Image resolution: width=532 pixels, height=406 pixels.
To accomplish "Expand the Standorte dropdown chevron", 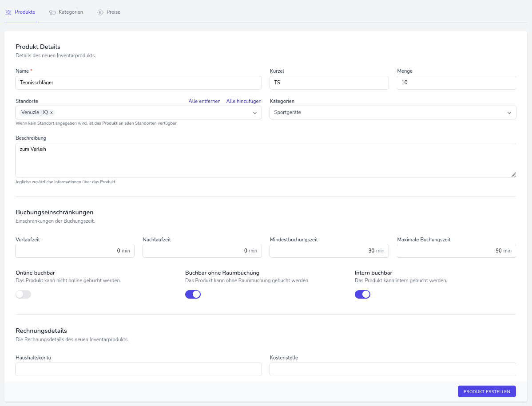I will point(255,113).
